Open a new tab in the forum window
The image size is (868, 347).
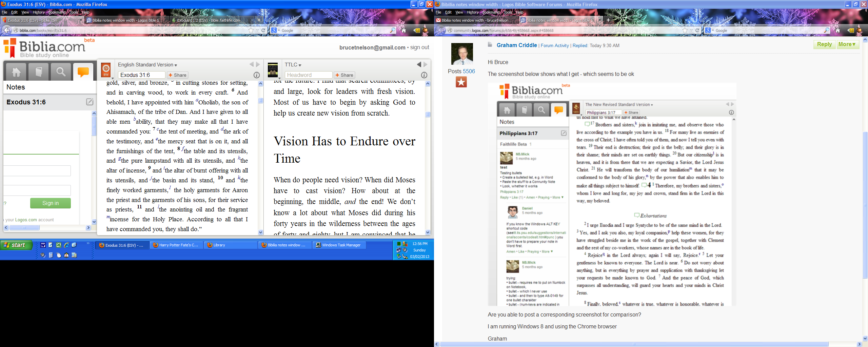point(608,20)
